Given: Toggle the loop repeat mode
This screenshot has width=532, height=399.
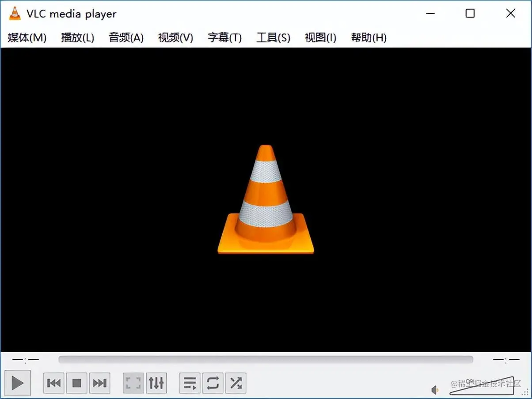Looking at the screenshot, I should [213, 383].
